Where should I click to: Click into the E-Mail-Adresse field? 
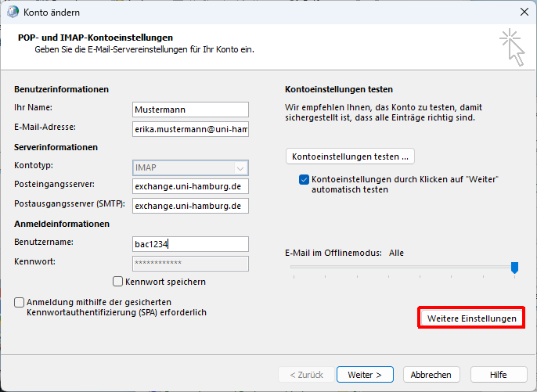(x=190, y=129)
